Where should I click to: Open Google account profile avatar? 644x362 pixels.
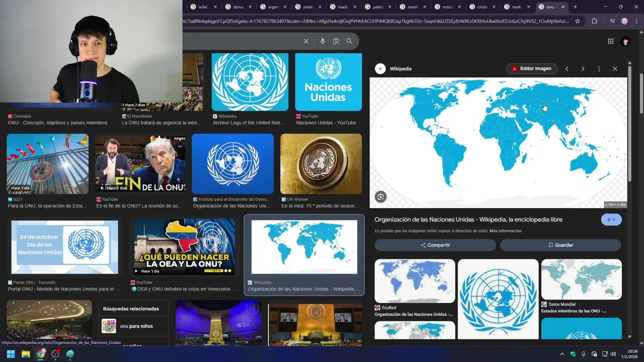point(626,41)
